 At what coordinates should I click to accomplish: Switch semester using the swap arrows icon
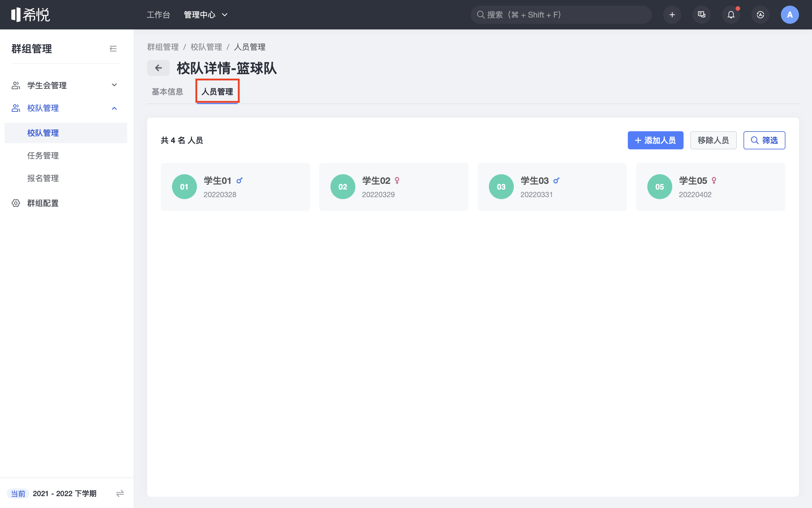point(120,493)
